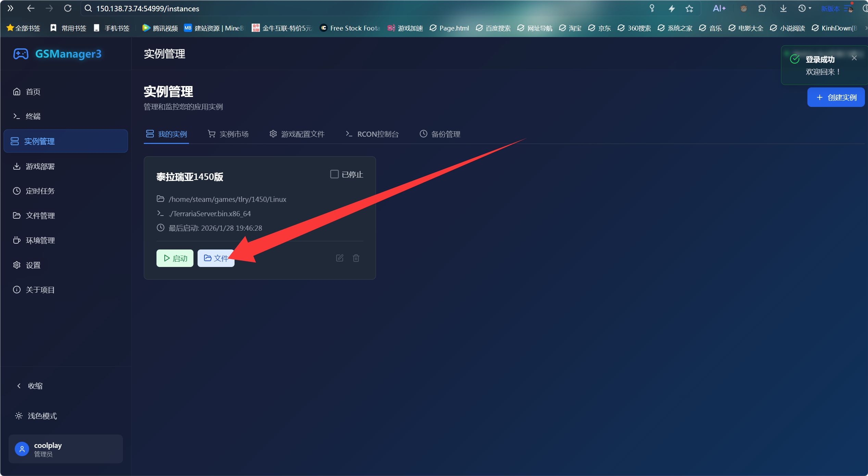868x476 pixels.
Task: Bookmark this page with the star icon
Action: (689, 9)
